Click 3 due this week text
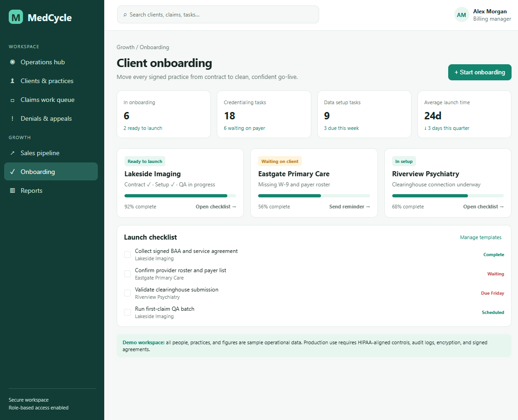 click(341, 128)
